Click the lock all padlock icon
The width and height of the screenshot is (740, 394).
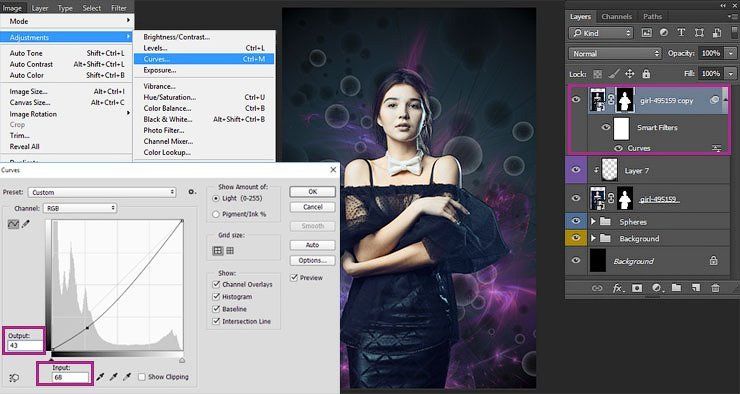(x=646, y=74)
